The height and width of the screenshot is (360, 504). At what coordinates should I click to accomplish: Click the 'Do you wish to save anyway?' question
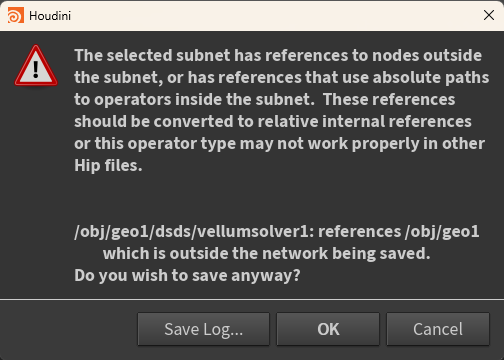coord(187,276)
